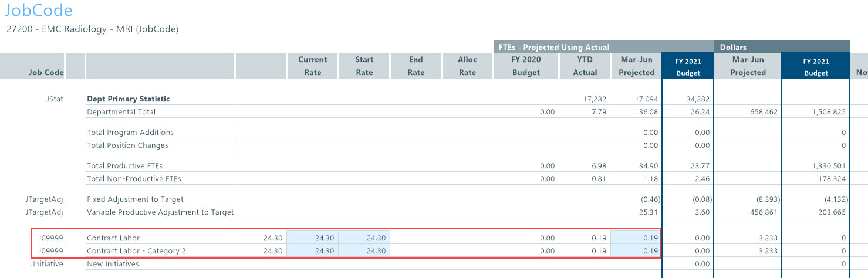
Task: Click the Job Code column header
Action: [x=46, y=73]
